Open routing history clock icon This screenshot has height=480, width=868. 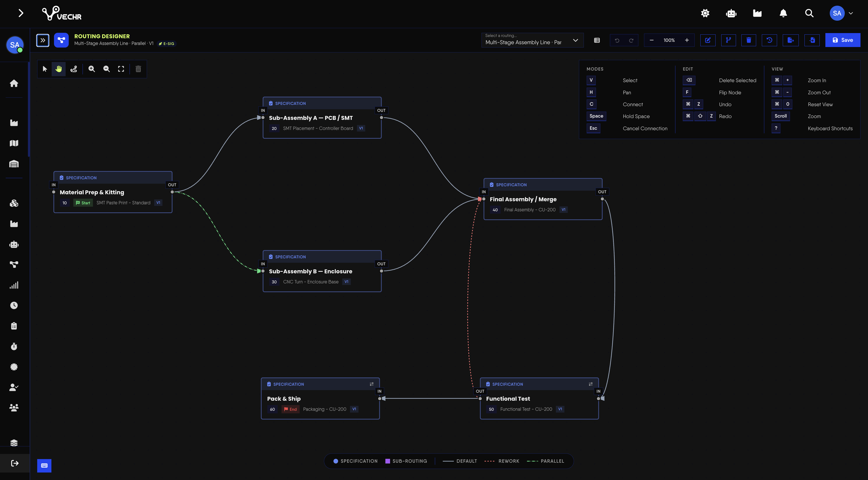pyautogui.click(x=769, y=40)
